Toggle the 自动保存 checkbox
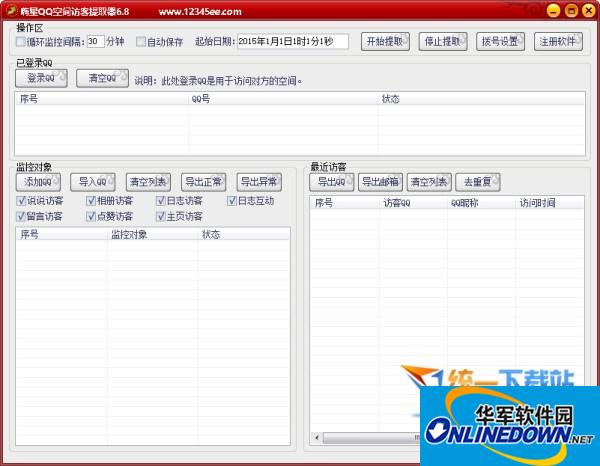This screenshot has width=600, height=466. pos(141,41)
